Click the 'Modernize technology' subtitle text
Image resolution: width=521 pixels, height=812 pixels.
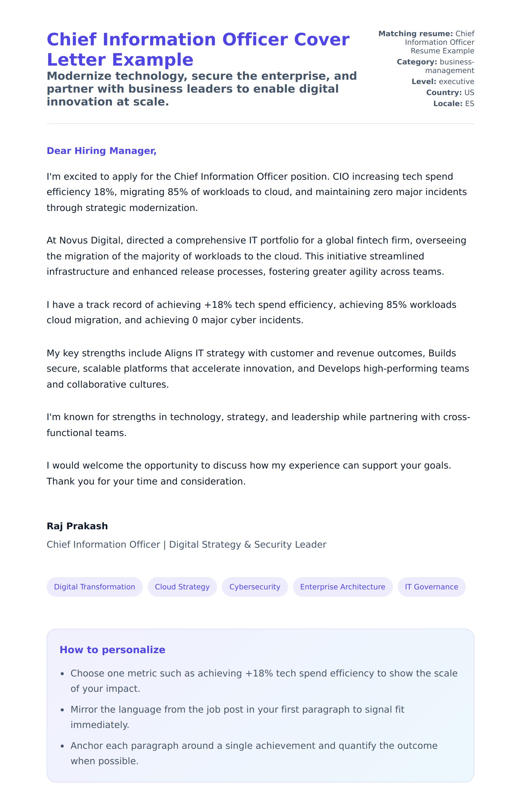pyautogui.click(x=202, y=89)
